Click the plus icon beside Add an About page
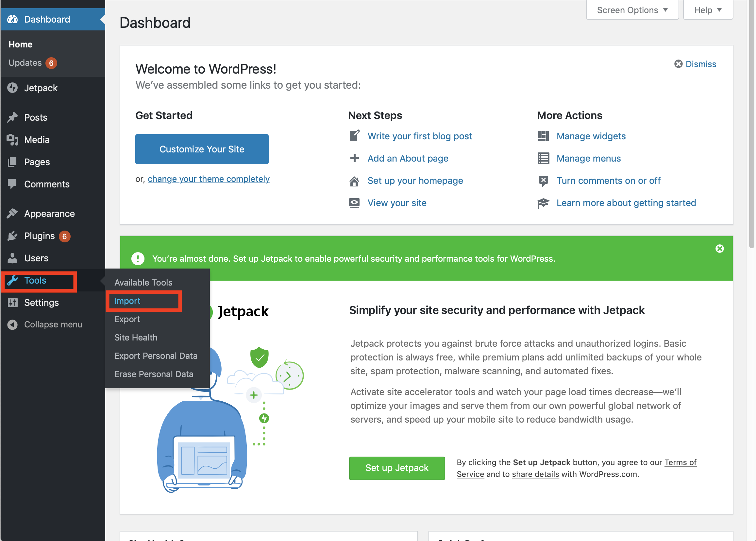 pos(355,158)
